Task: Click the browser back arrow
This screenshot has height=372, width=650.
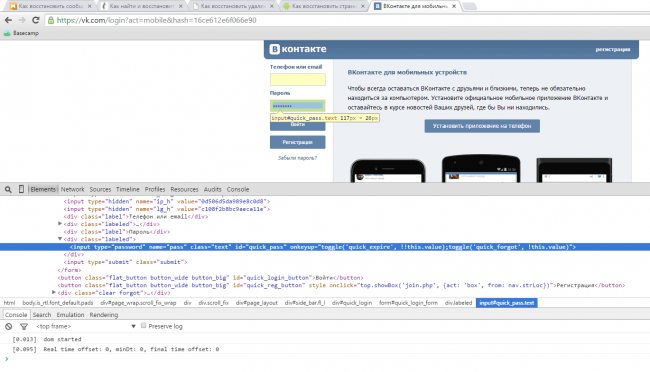Action: pyautogui.click(x=8, y=20)
